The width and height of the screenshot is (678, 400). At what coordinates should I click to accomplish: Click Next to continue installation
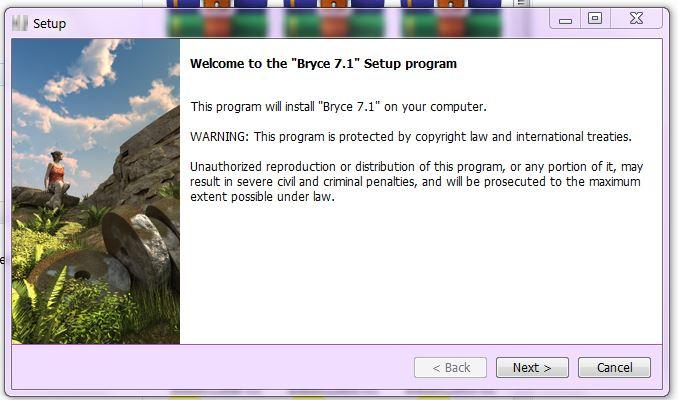click(x=532, y=368)
